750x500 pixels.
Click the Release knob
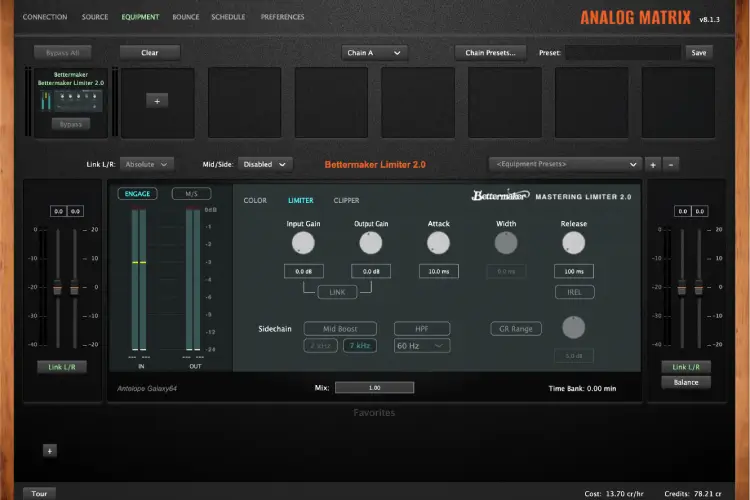[x=573, y=242]
